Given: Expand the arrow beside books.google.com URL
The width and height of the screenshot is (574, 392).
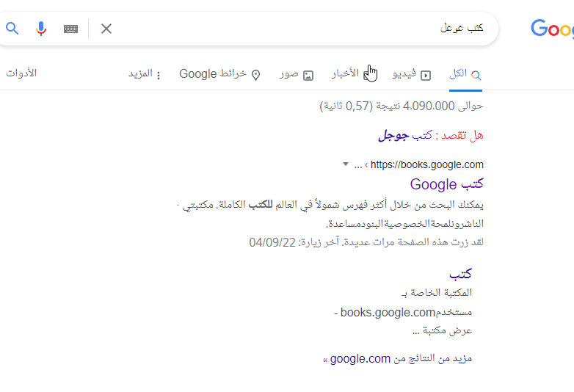Looking at the screenshot, I should click(346, 164).
